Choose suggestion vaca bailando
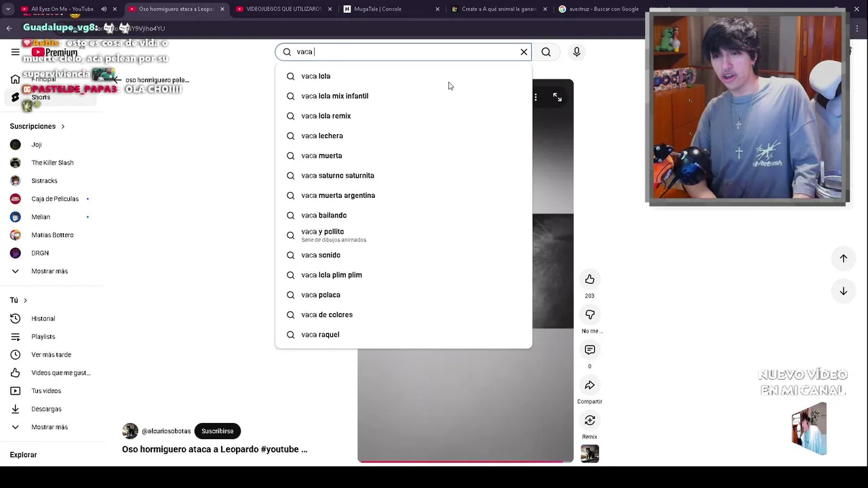This screenshot has width=868, height=488. [403, 215]
